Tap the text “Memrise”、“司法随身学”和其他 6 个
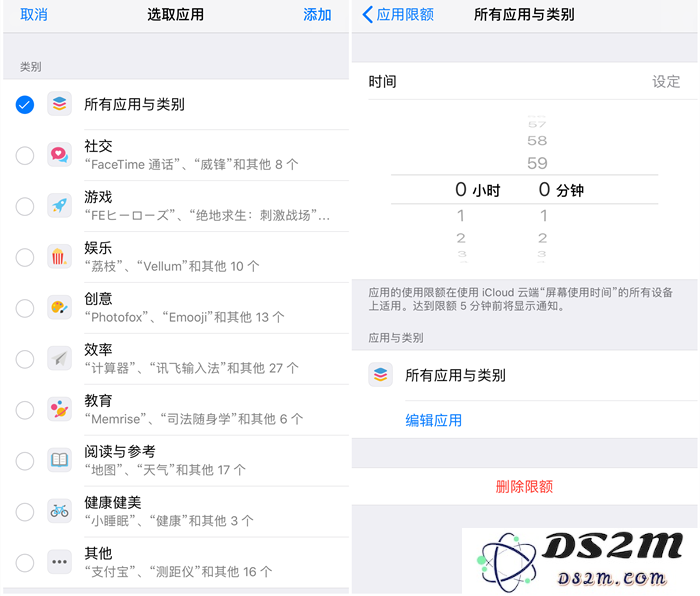This screenshot has width=700, height=596. [x=194, y=419]
